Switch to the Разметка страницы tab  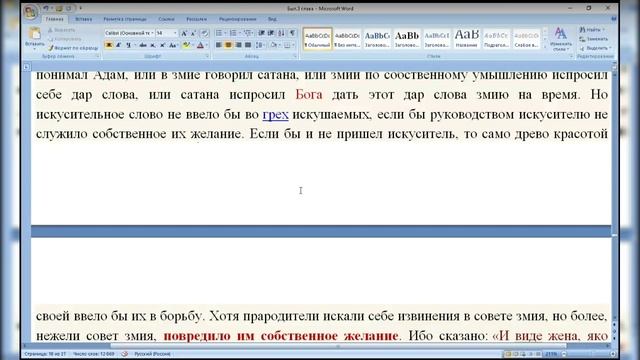125,19
